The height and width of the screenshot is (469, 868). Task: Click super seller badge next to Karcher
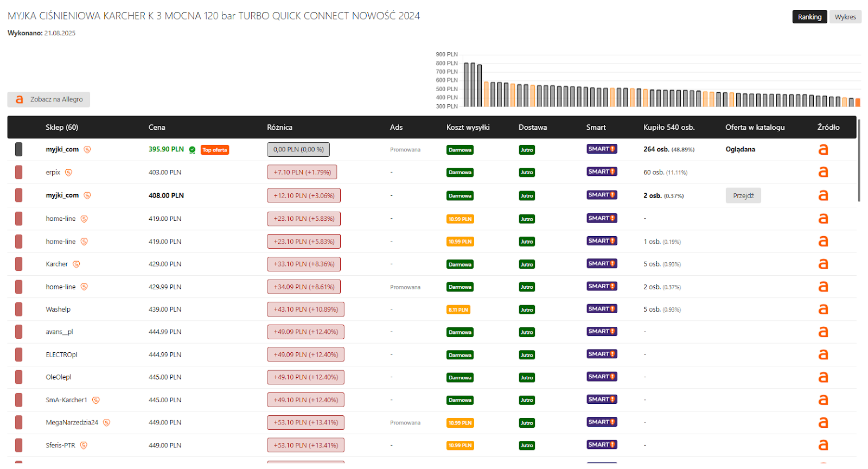pyautogui.click(x=76, y=264)
